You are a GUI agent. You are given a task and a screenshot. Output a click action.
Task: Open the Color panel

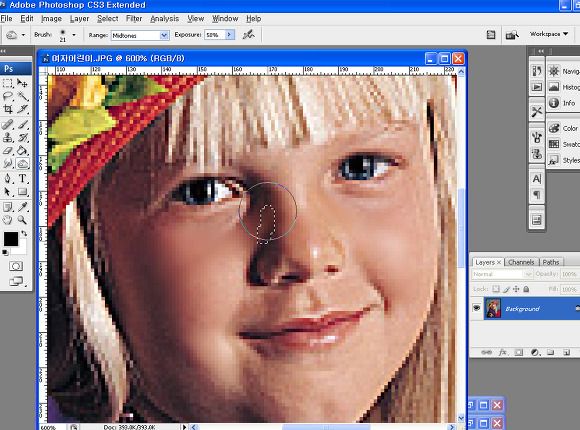coord(564,128)
